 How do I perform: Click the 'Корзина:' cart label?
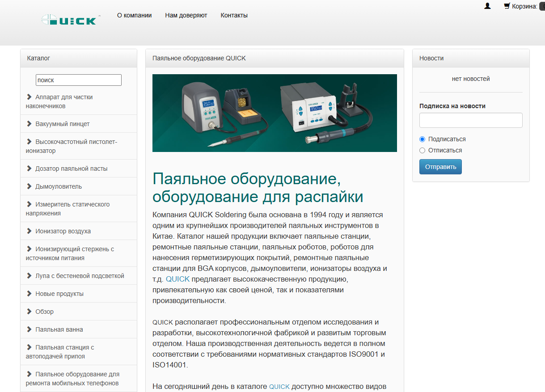pyautogui.click(x=524, y=6)
